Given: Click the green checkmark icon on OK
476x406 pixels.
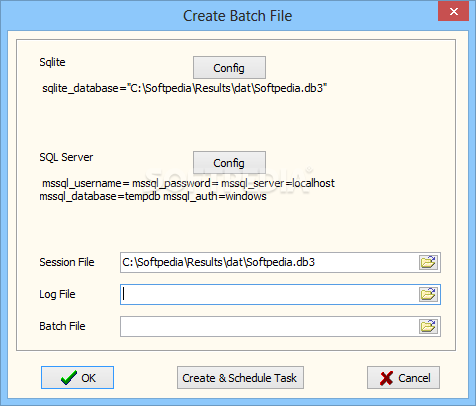Looking at the screenshot, I should click(x=69, y=378).
